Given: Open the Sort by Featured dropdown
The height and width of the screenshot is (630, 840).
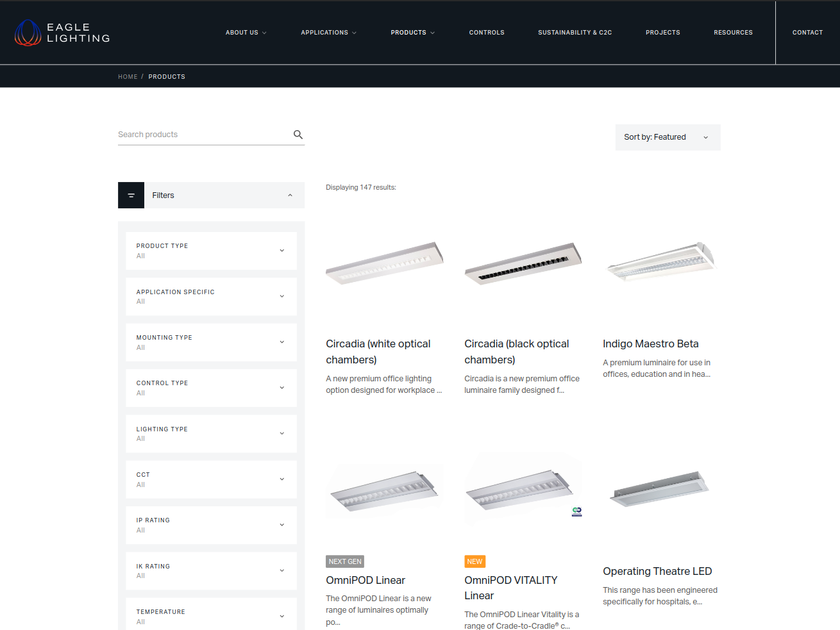Looking at the screenshot, I should (x=668, y=137).
